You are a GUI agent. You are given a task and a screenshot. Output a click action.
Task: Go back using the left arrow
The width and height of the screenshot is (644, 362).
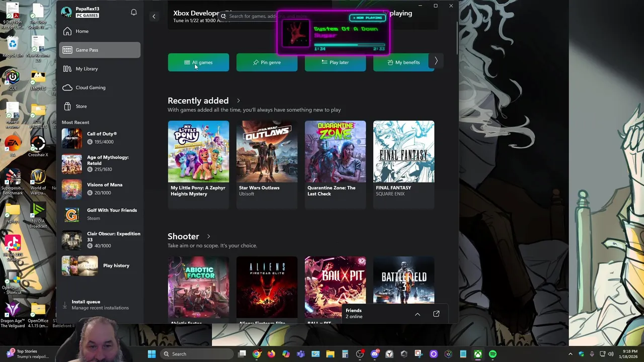(154, 16)
